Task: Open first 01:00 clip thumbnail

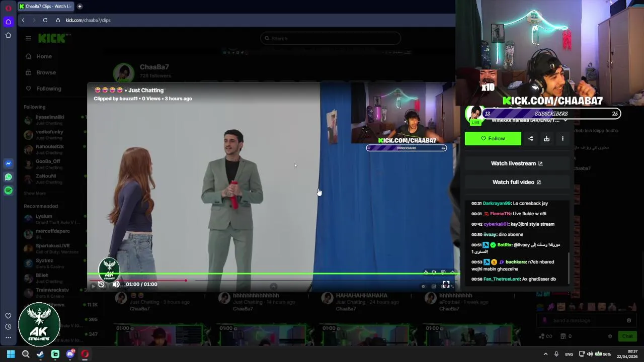Action: [x=159, y=334]
